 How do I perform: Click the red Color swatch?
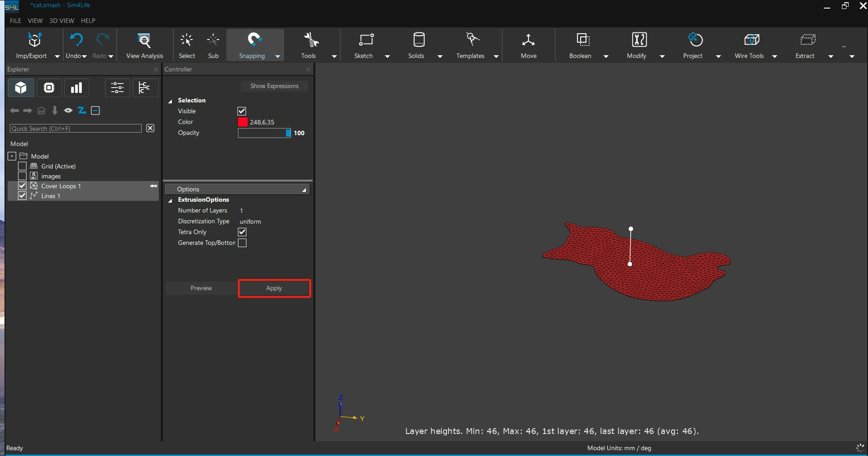tap(243, 122)
